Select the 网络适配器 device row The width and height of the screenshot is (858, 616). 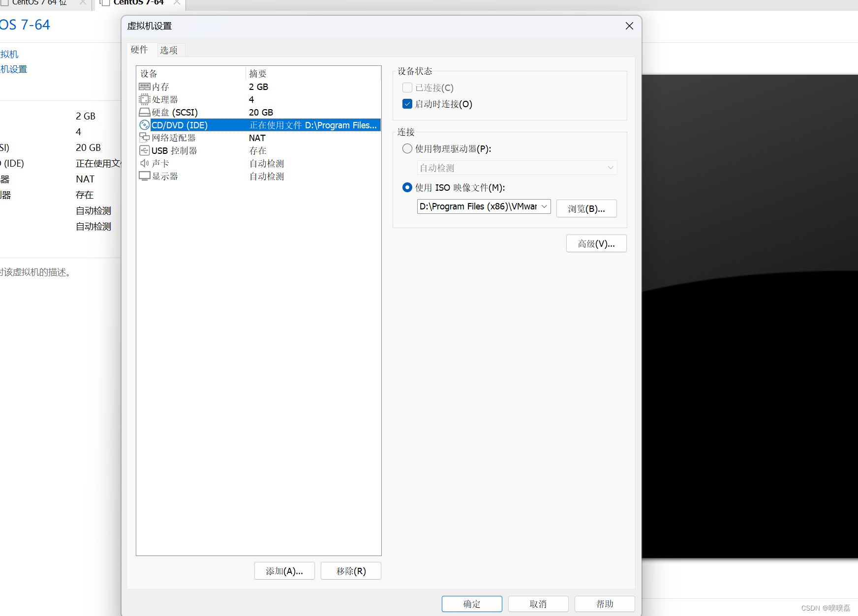tap(258, 138)
